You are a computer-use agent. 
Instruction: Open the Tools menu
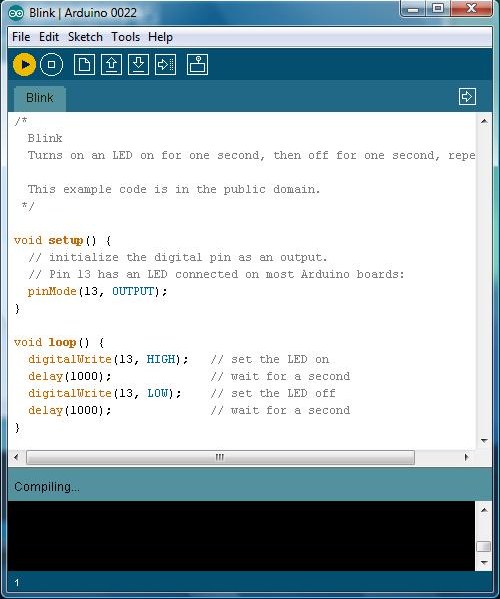coord(125,37)
